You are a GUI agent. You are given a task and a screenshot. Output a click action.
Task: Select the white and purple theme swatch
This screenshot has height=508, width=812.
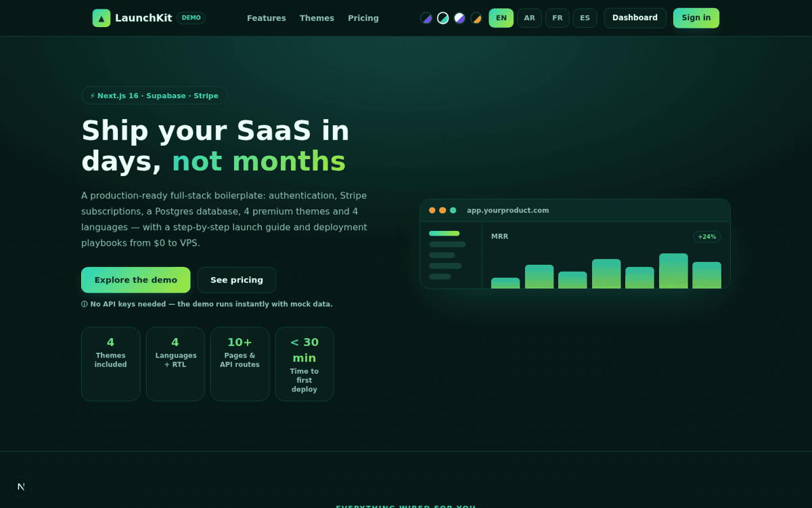click(x=459, y=18)
